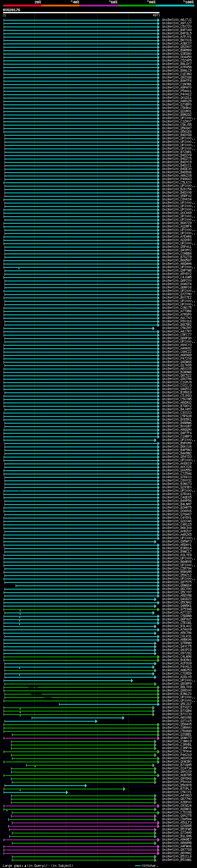197x868 pixels.
Task: Select the UniRef100_O93624 label
Action: point(176,805)
